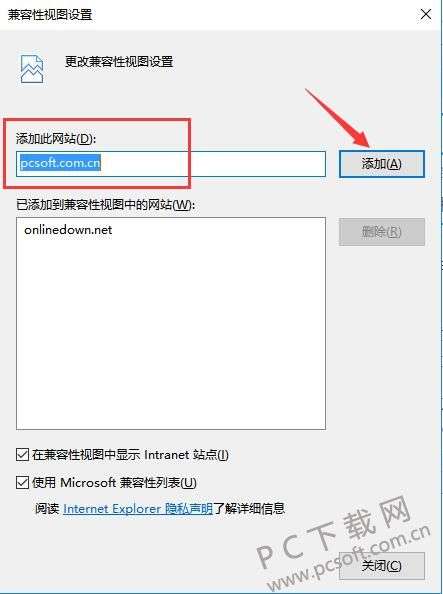The image size is (443, 594).
Task: Toggle the 使用 Microsoft 兼容性列表 checkbox box
Action: coord(22,482)
